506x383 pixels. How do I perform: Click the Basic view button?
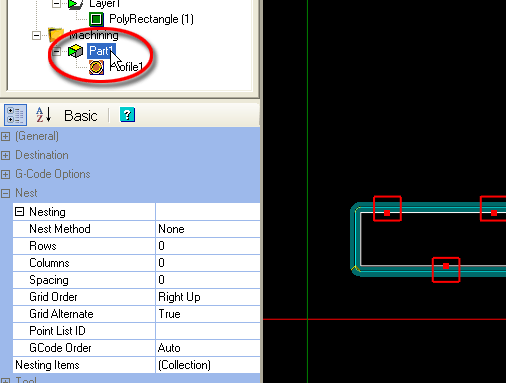(x=81, y=116)
